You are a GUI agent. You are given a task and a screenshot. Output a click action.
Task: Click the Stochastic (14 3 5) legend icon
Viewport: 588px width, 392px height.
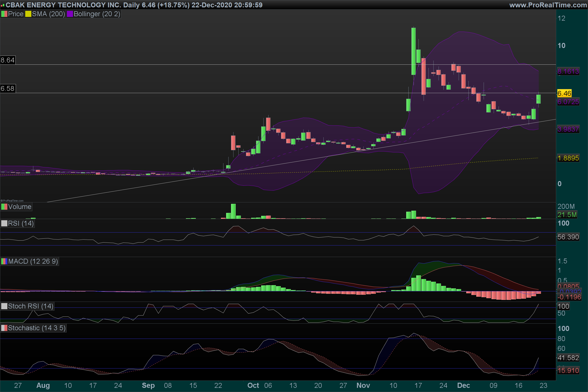[x=4, y=328]
